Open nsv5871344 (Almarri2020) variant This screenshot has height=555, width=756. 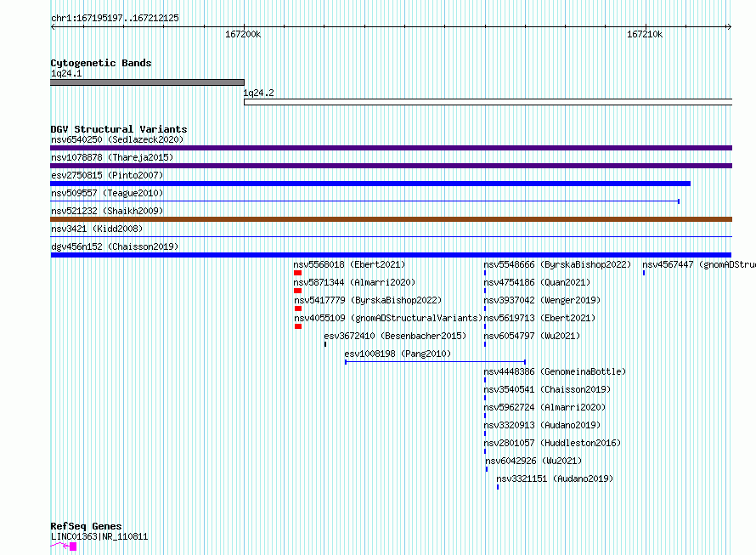pyautogui.click(x=354, y=282)
